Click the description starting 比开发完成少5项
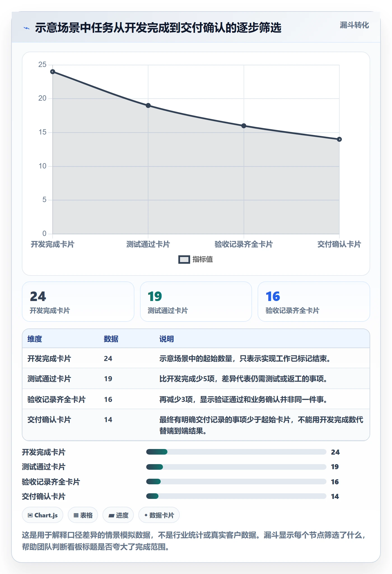 [244, 379]
